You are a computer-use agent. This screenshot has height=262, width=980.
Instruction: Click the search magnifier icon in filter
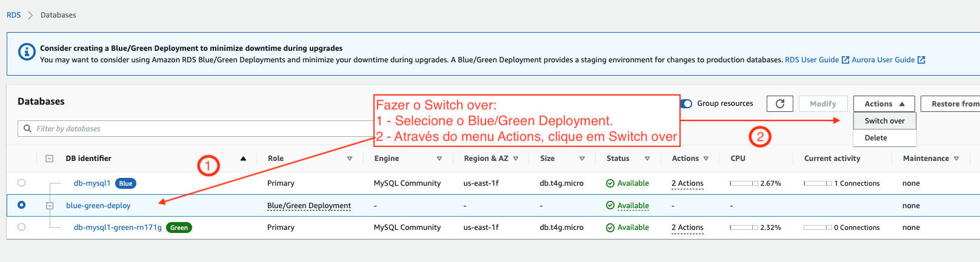point(27,128)
